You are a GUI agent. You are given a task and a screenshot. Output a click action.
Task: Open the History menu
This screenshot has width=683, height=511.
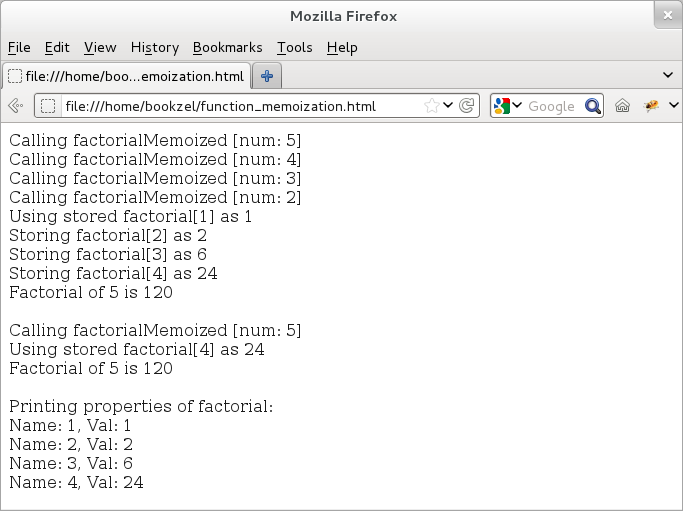pyautogui.click(x=155, y=47)
